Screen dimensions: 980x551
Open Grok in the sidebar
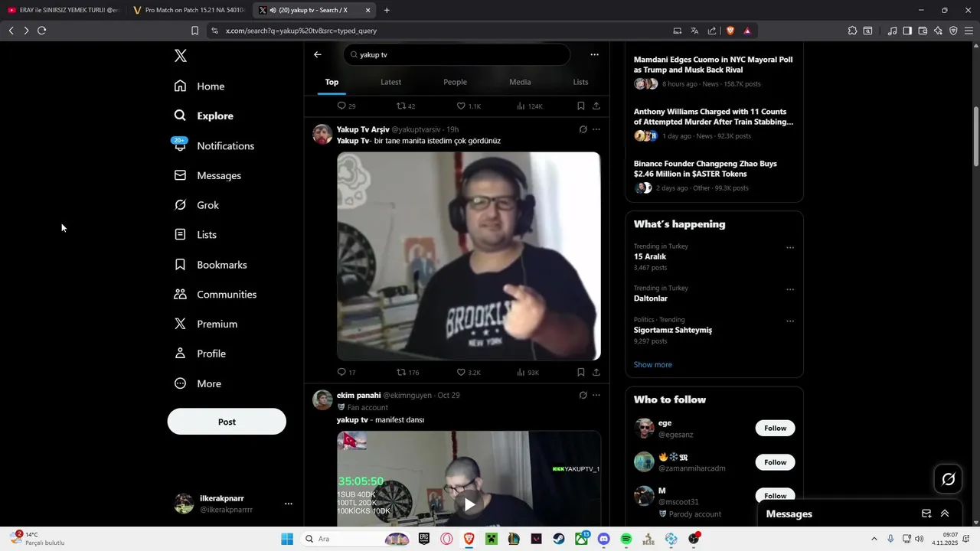click(197, 205)
